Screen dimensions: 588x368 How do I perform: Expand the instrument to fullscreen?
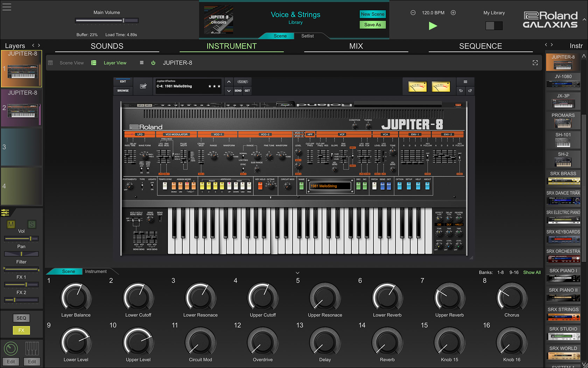(535, 63)
